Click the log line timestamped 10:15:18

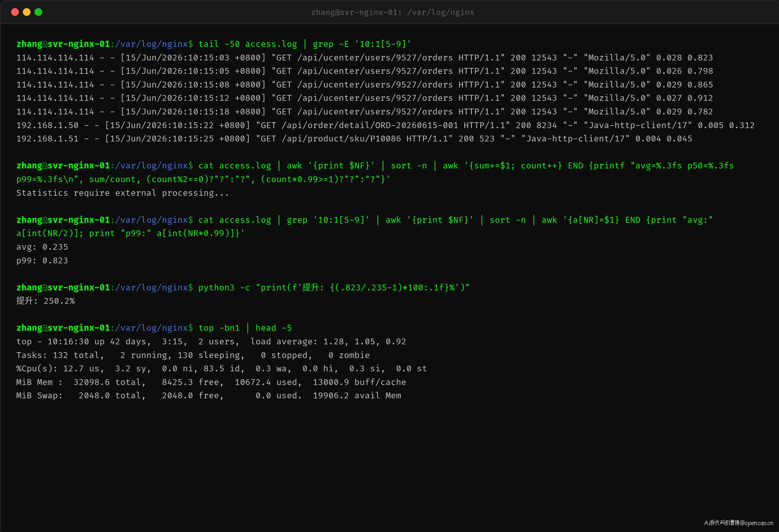click(365, 112)
